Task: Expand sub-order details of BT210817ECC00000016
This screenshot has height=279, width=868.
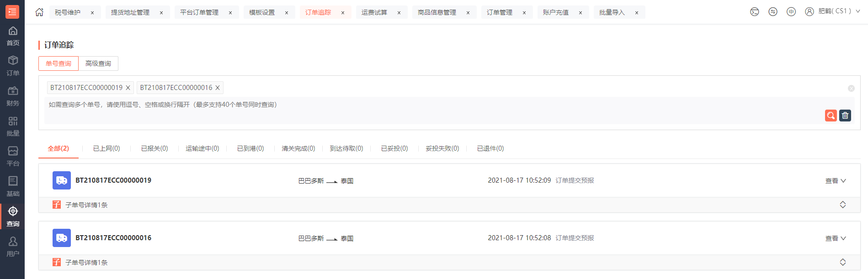Action: pyautogui.click(x=842, y=262)
